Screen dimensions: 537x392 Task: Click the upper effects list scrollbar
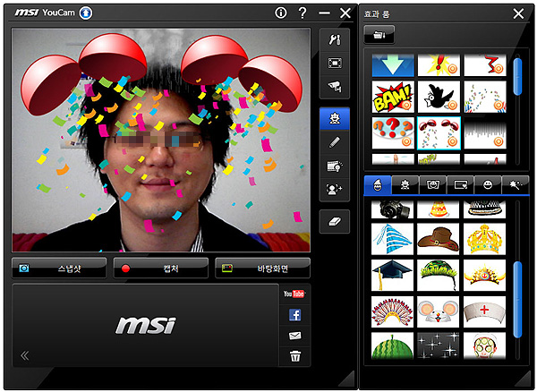click(517, 77)
